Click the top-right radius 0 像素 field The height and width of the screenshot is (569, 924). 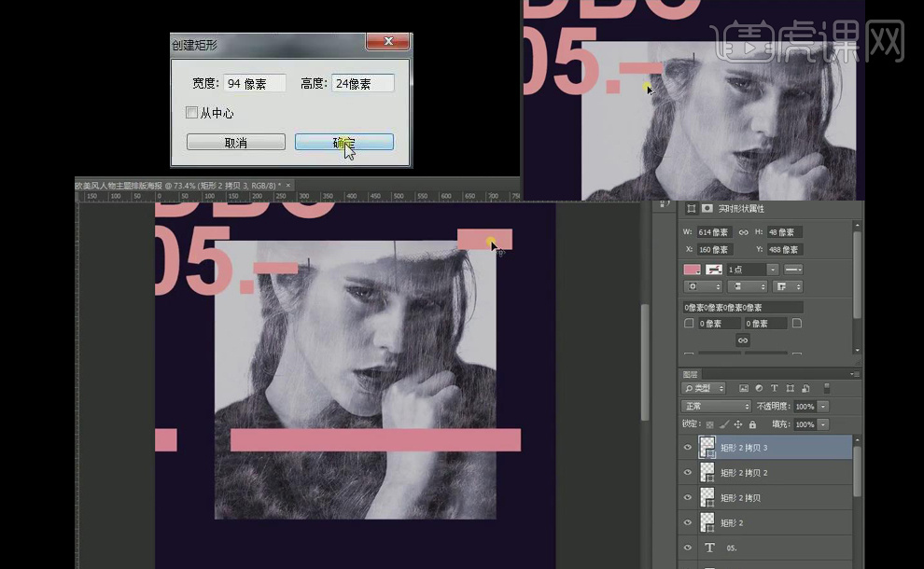(x=765, y=324)
